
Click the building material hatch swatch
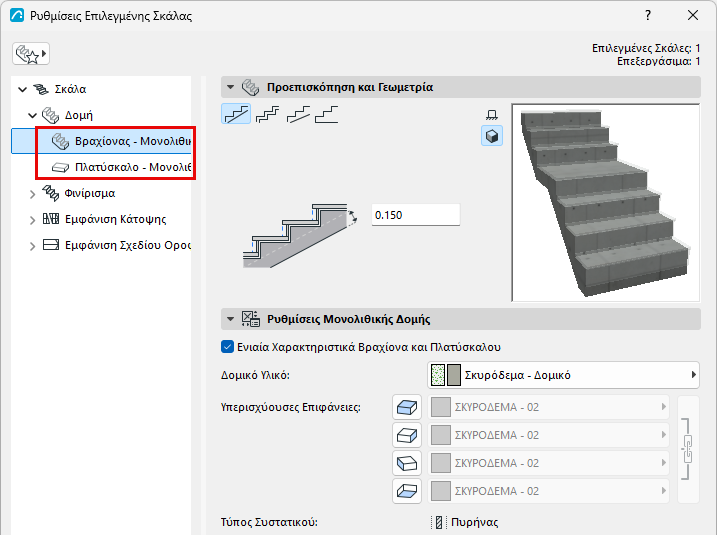(438, 375)
